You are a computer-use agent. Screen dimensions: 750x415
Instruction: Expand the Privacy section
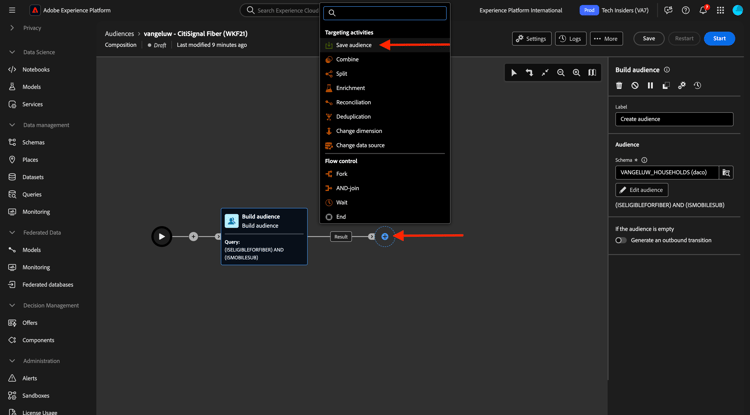coord(11,28)
